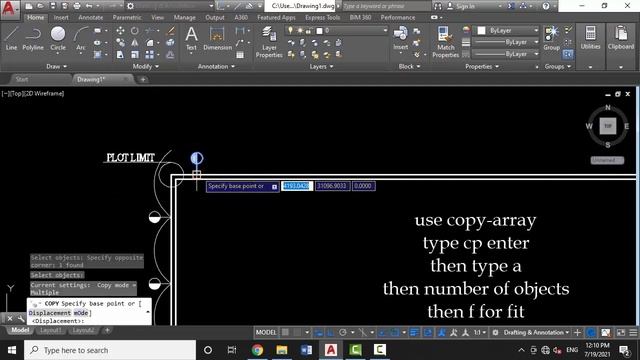Switch to the View ribbon tab
This screenshot has width=640, height=360.
(157, 18)
